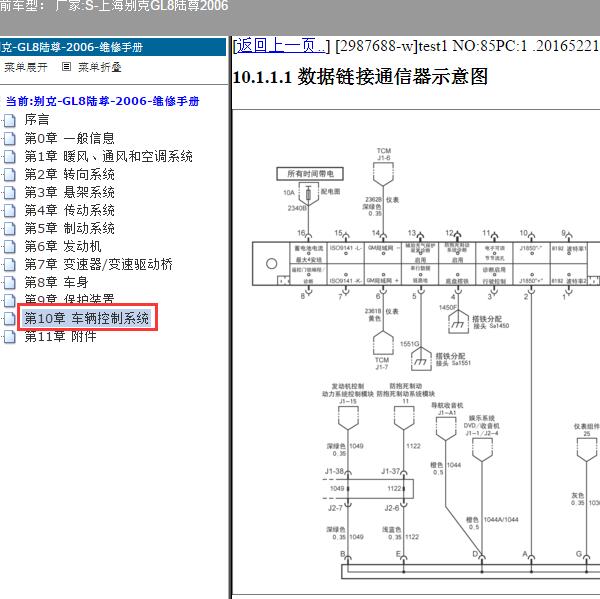Viewport: 600px width, 599px height.
Task: Open 第9章 保护装置
Action: point(69,299)
